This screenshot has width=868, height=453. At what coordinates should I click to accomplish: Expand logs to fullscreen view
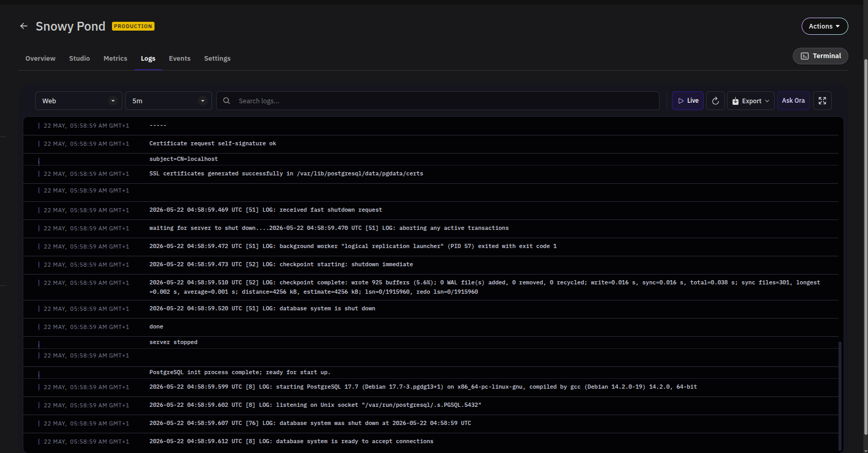click(822, 101)
